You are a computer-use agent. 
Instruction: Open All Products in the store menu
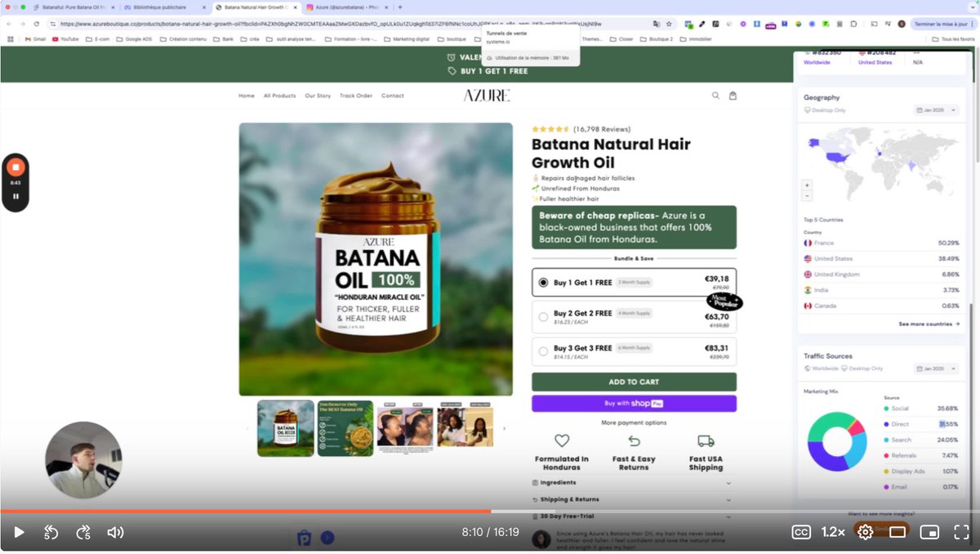pyautogui.click(x=279, y=96)
